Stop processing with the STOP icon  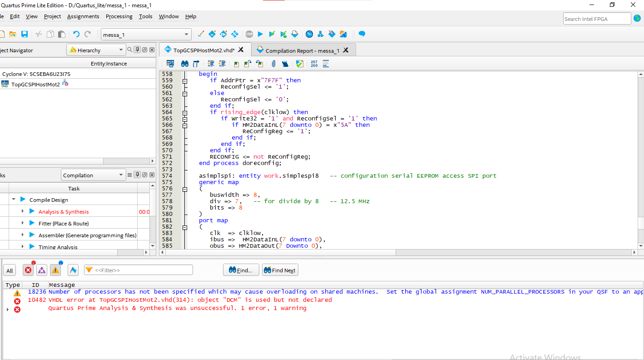(249, 34)
